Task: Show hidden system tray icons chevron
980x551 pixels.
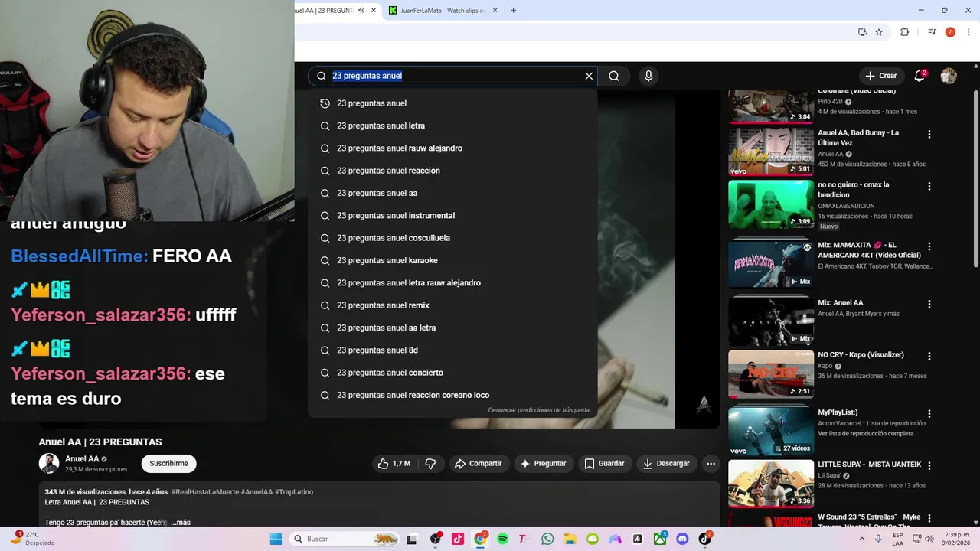Action: (x=864, y=539)
